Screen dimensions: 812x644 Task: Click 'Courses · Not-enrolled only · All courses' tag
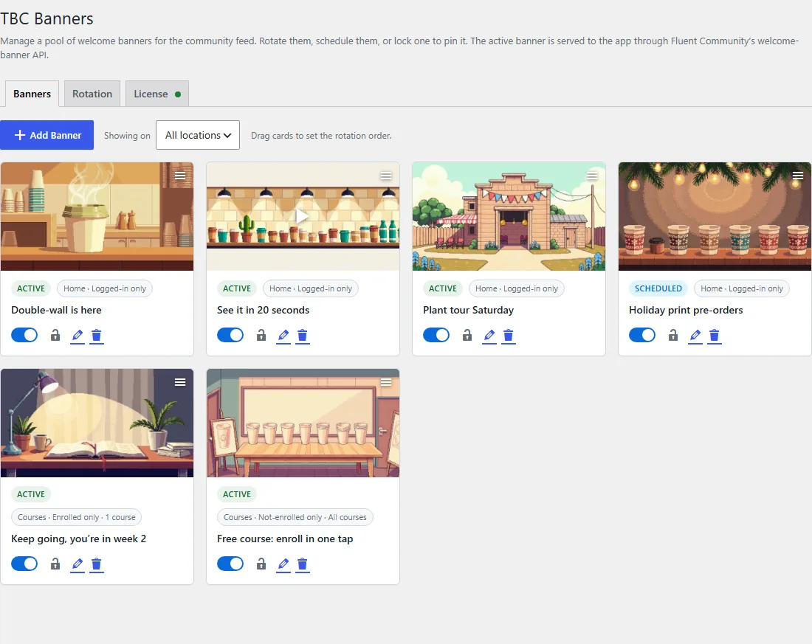(295, 517)
